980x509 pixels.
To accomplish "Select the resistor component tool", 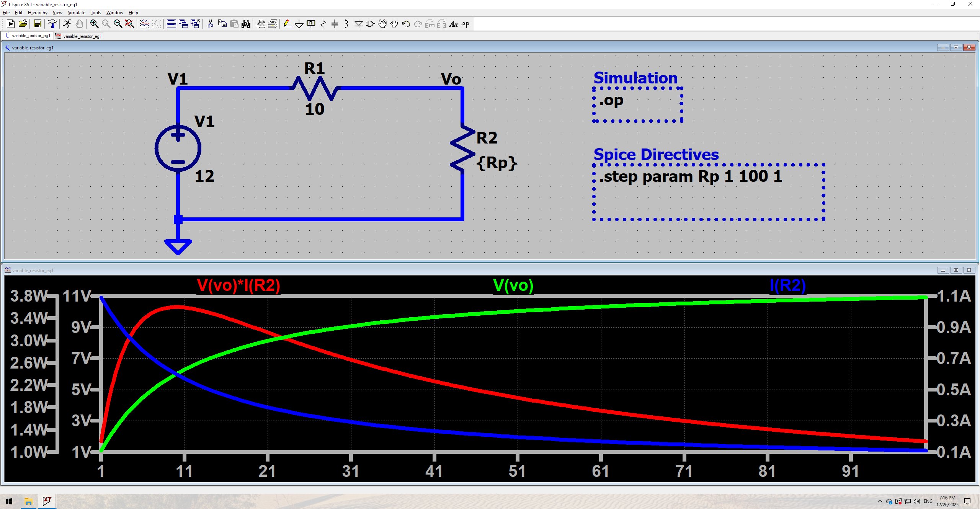I will [323, 24].
